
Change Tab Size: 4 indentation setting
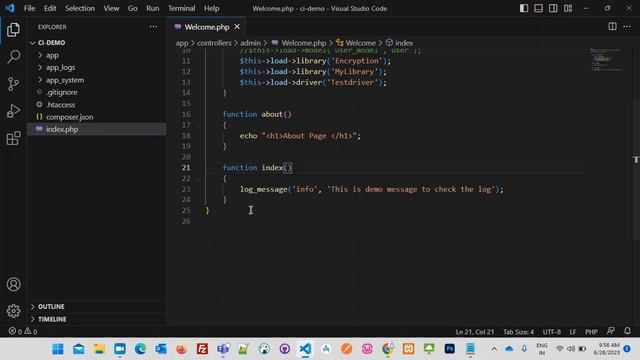[x=518, y=332]
